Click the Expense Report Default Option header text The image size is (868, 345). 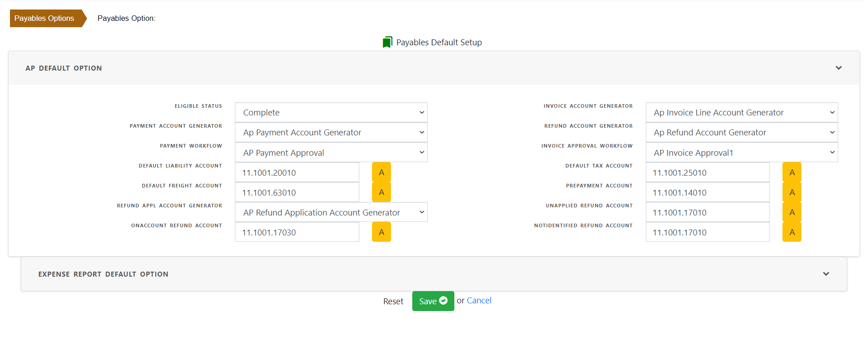point(103,274)
